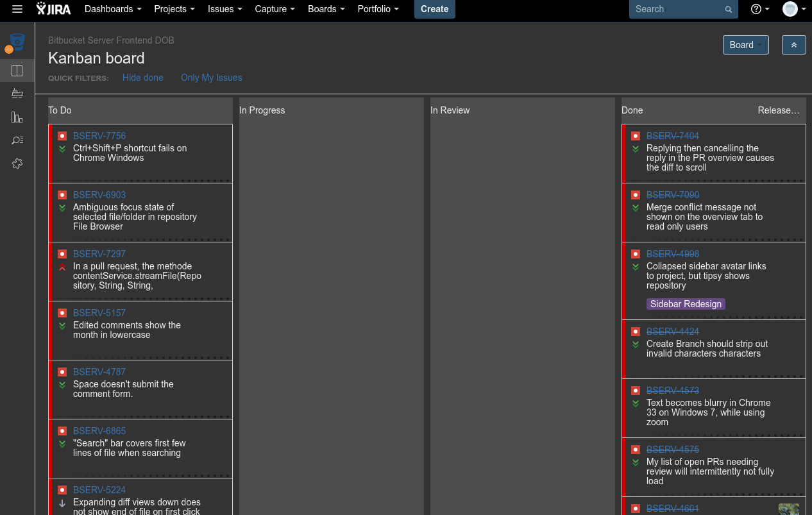Click the Sidebar Redesign label on BSERV-4998
This screenshot has height=515, width=812.
(686, 304)
